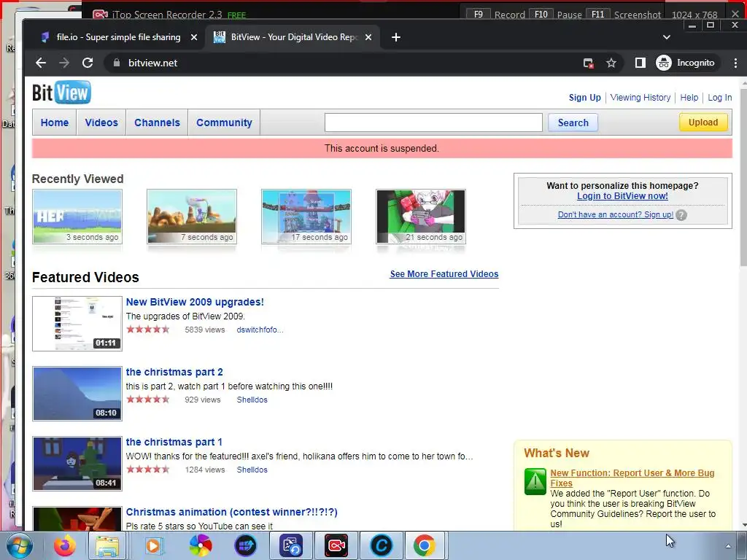Screen dimensions: 747x560
Task: Click the Help link
Action: [689, 98]
